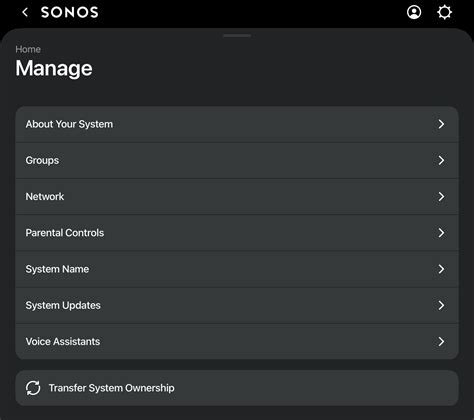Open settings via the gear icon
The width and height of the screenshot is (474, 420).
[444, 12]
